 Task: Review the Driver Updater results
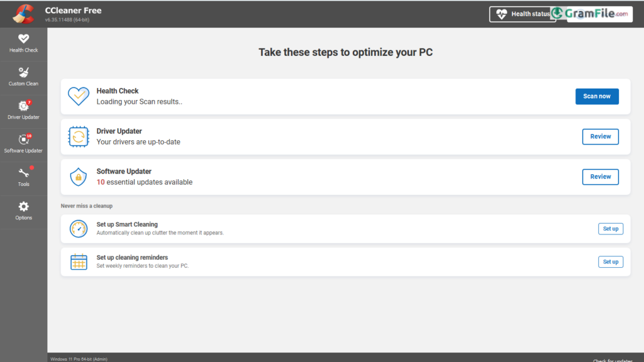(600, 136)
